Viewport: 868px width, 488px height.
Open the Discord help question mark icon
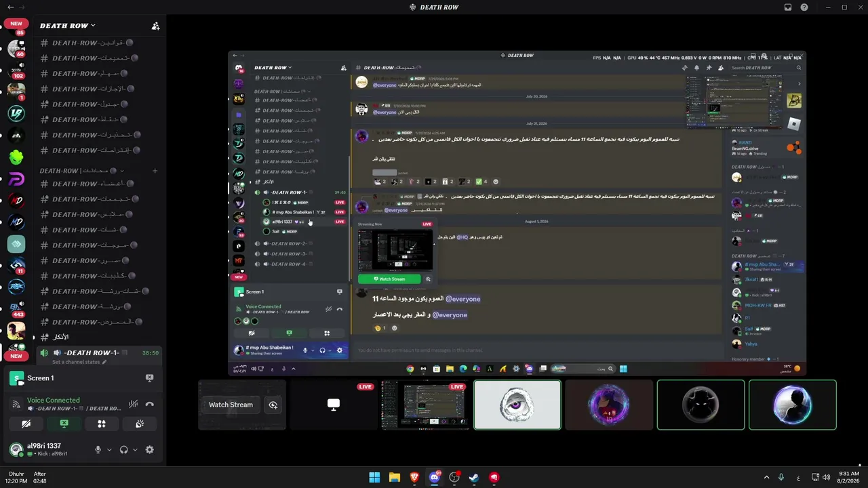coord(804,7)
